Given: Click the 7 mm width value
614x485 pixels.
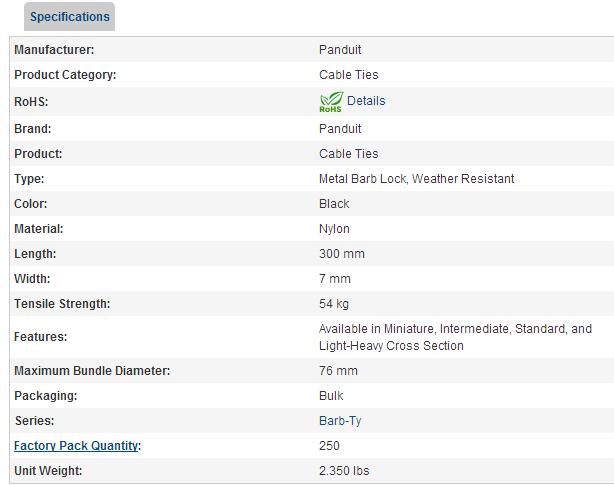Looking at the screenshot, I should (335, 279).
